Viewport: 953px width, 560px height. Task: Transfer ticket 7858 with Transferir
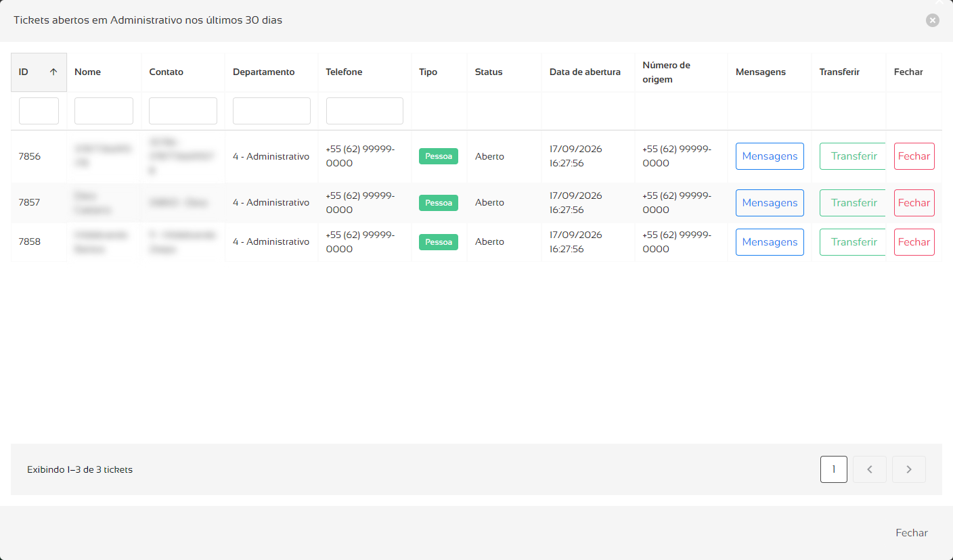pyautogui.click(x=853, y=242)
